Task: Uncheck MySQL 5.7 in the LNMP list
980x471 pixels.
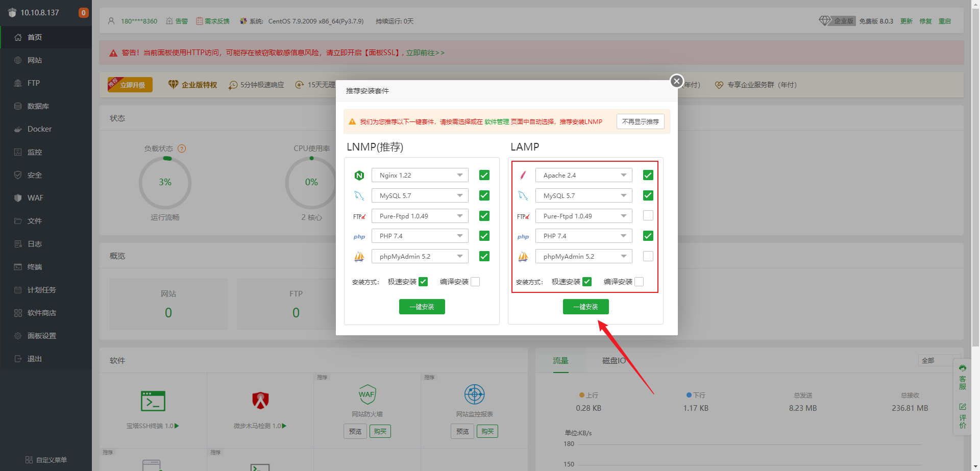Action: (484, 195)
